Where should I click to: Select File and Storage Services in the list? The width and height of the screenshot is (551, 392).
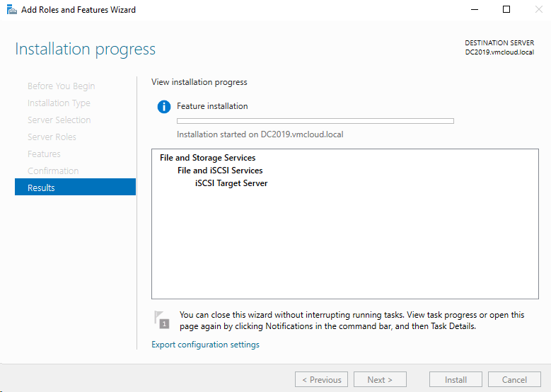tap(207, 158)
